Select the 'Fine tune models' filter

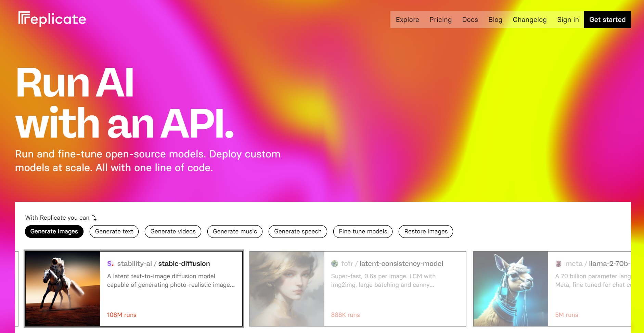(x=362, y=231)
